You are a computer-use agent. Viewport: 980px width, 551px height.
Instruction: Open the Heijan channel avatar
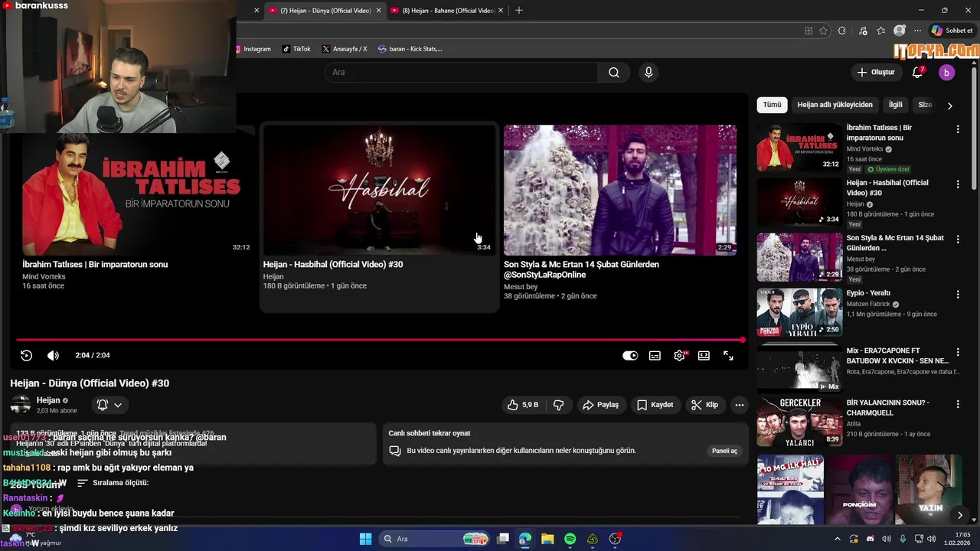coord(21,405)
